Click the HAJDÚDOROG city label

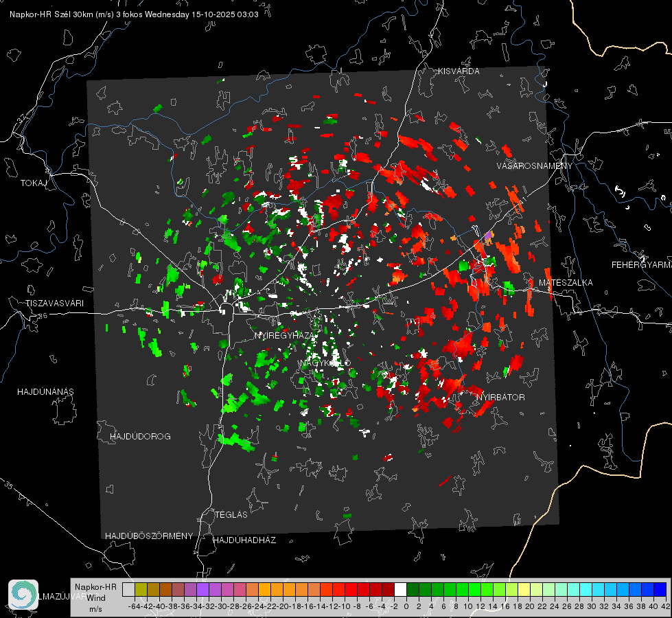click(x=140, y=437)
